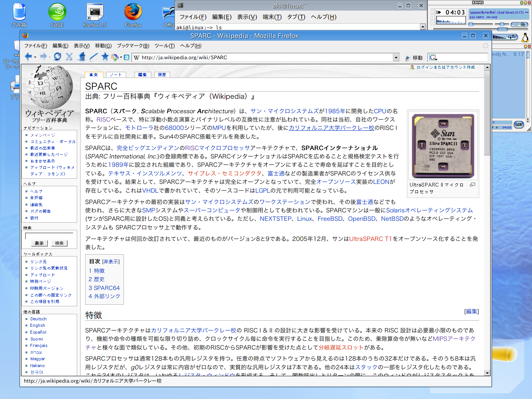Image resolution: width=532 pixels, height=399 pixels.
Task: Switch to the ノート talk tab
Action: tap(116, 74)
